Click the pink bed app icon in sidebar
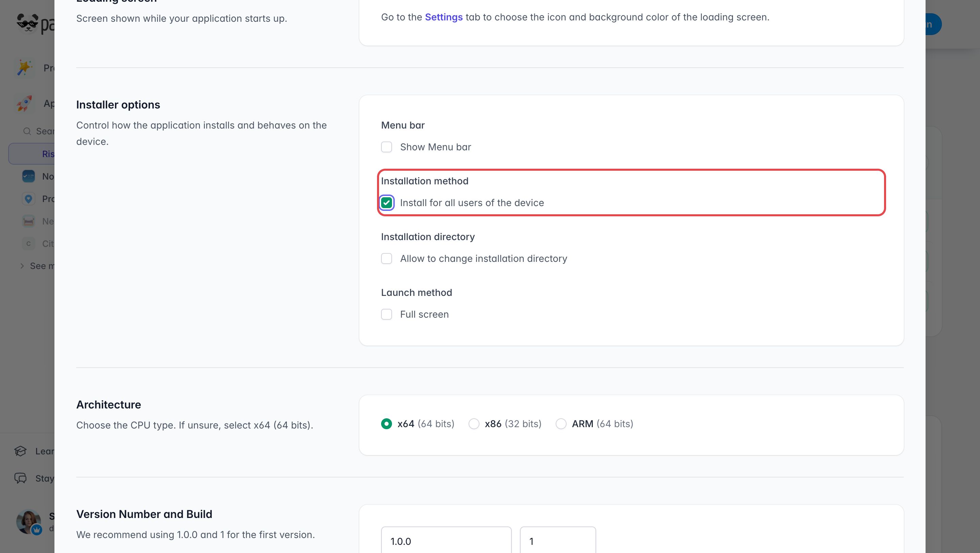This screenshot has width=980, height=553. [x=29, y=221]
